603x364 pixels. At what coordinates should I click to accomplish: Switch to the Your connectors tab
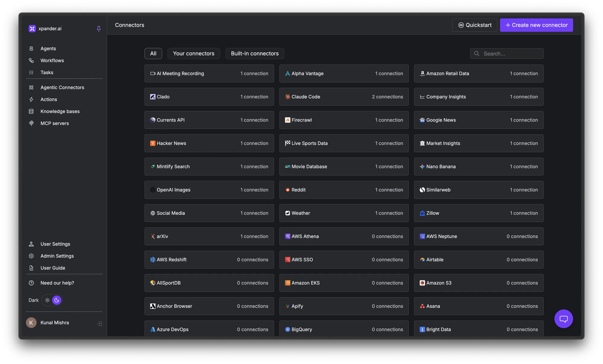193,53
